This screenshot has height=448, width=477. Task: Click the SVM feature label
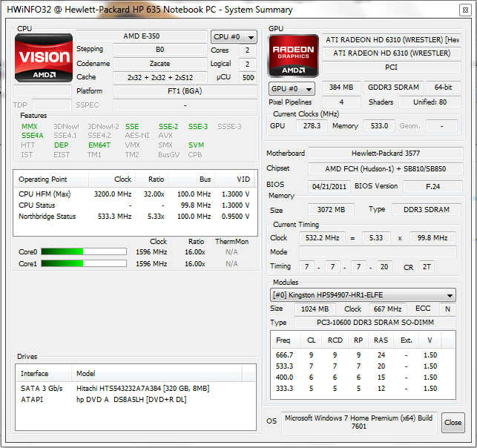196,145
